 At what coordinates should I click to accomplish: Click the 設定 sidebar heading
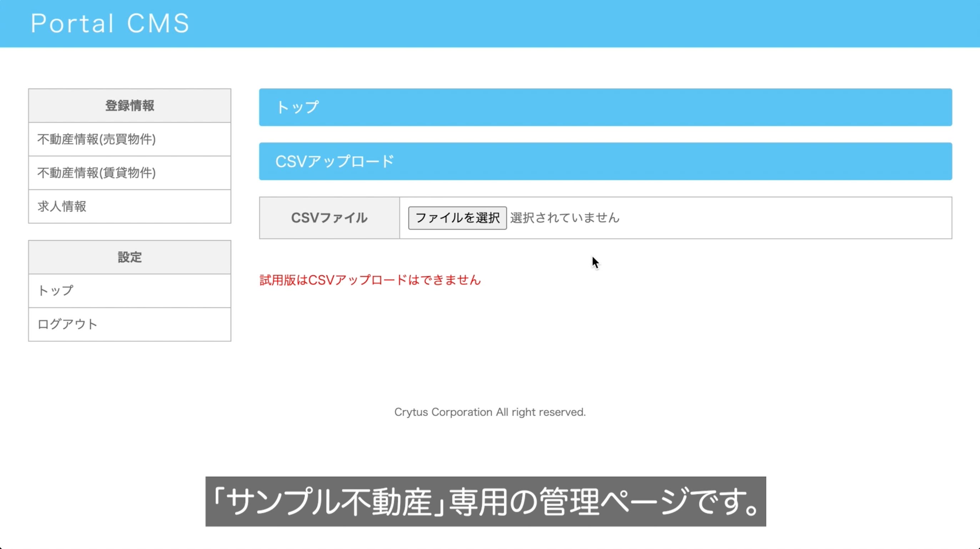click(x=129, y=257)
